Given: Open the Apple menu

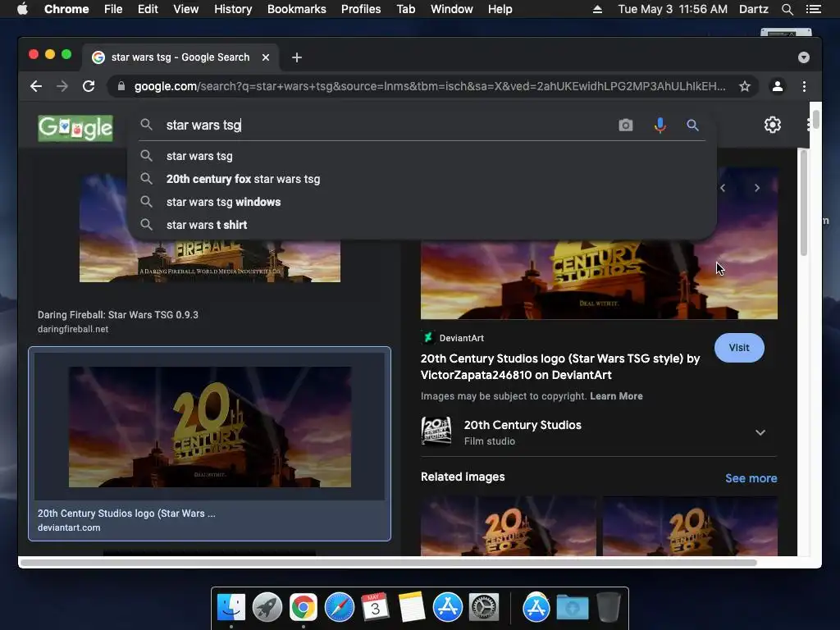Looking at the screenshot, I should point(22,9).
